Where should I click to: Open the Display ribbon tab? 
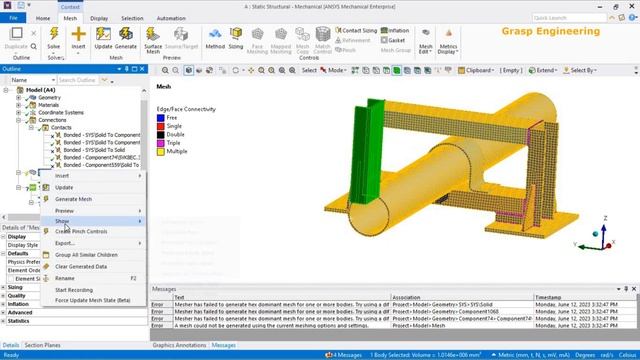point(99,18)
